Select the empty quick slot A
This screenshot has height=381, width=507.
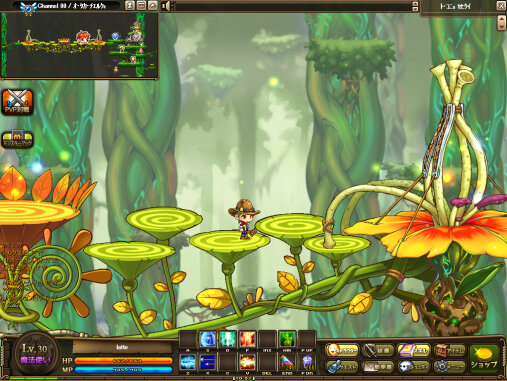188,339
